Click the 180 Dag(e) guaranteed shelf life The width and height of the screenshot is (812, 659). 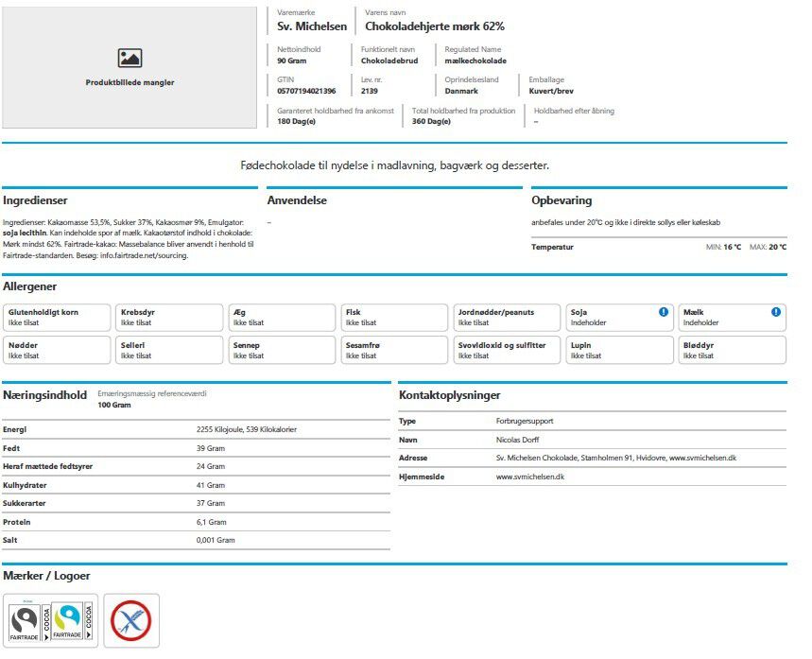(x=296, y=122)
